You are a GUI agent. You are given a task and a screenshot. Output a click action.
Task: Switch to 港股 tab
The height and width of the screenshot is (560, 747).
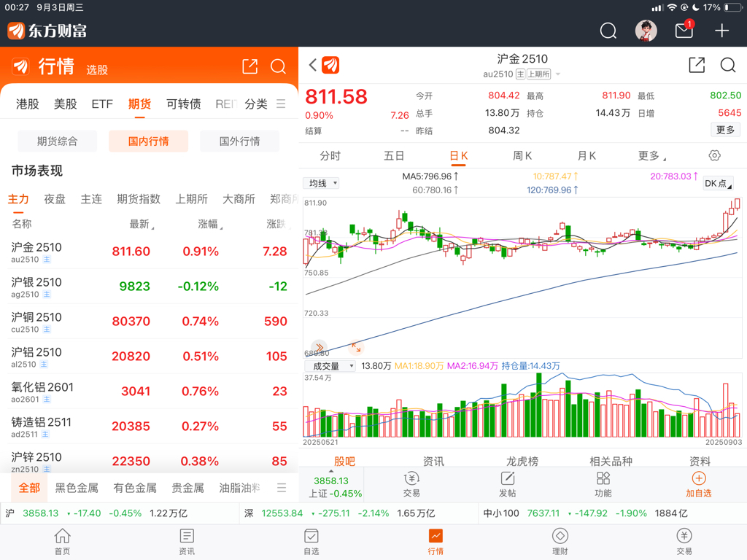point(28,104)
